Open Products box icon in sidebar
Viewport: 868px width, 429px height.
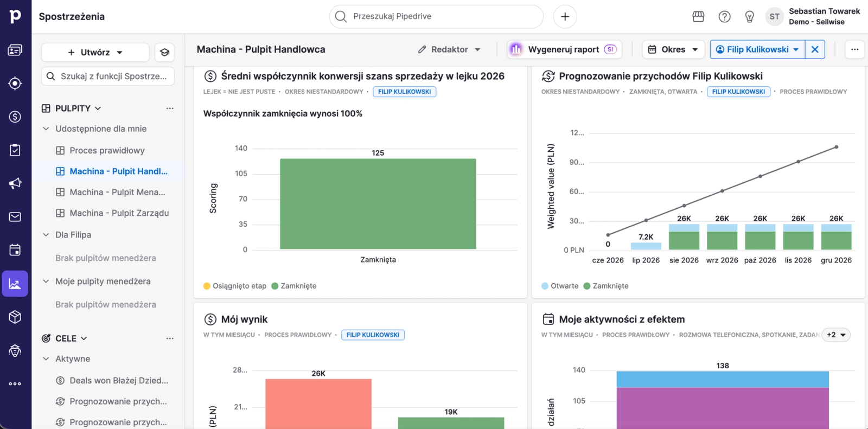[x=15, y=317]
